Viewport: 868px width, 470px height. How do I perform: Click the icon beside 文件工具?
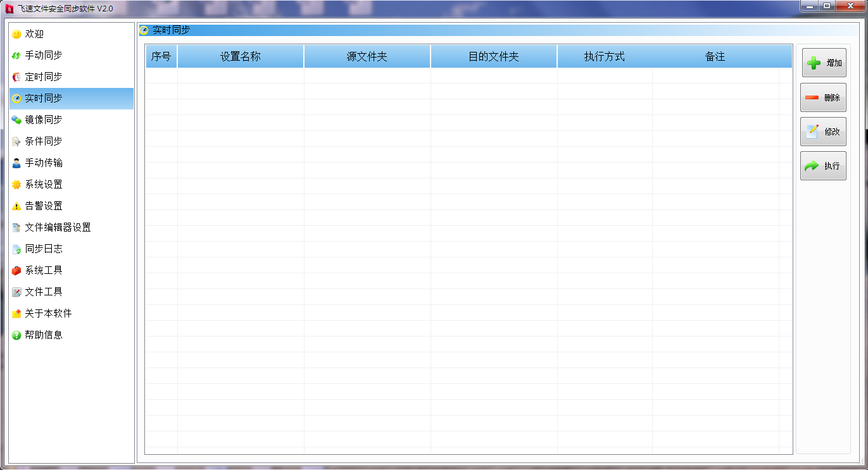click(x=16, y=292)
